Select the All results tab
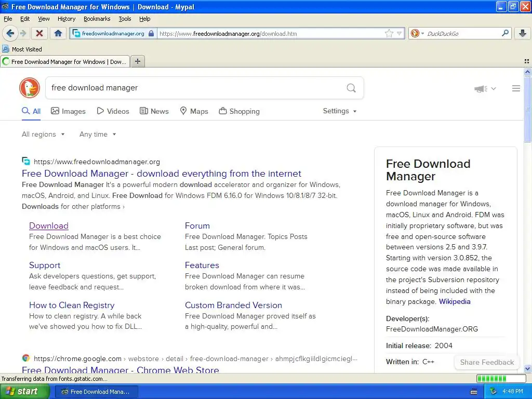This screenshot has height=399, width=532. coord(31,111)
